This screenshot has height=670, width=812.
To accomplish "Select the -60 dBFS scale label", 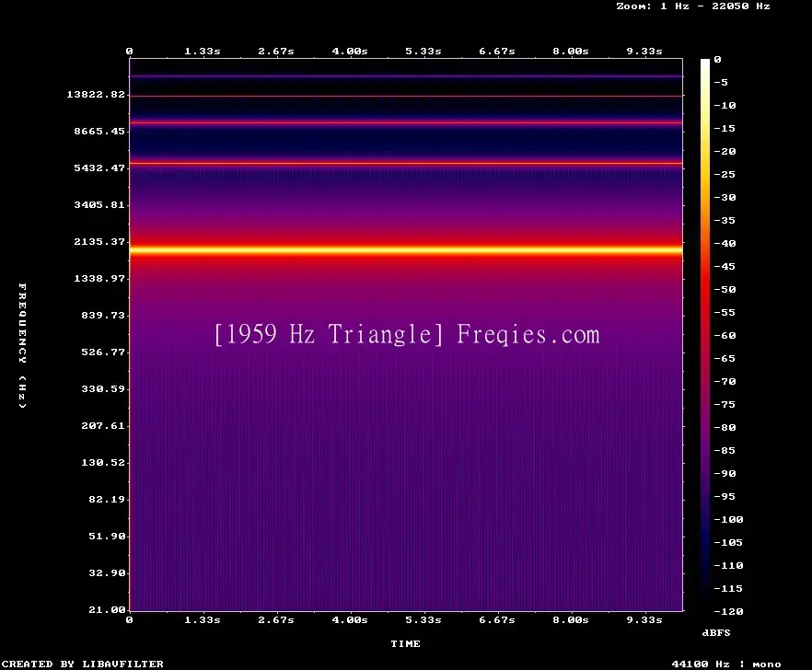I will [725, 336].
